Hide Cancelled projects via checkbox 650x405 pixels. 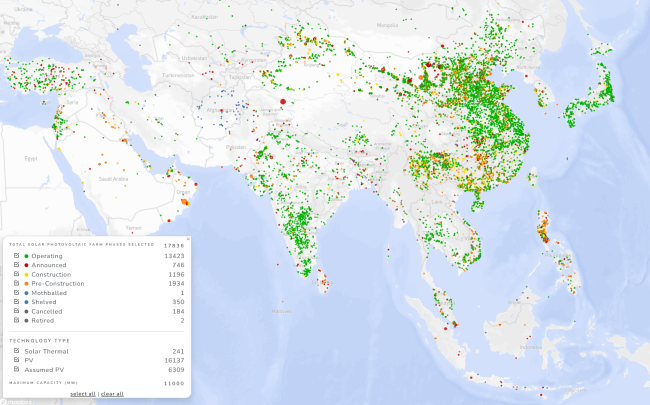tap(16, 312)
